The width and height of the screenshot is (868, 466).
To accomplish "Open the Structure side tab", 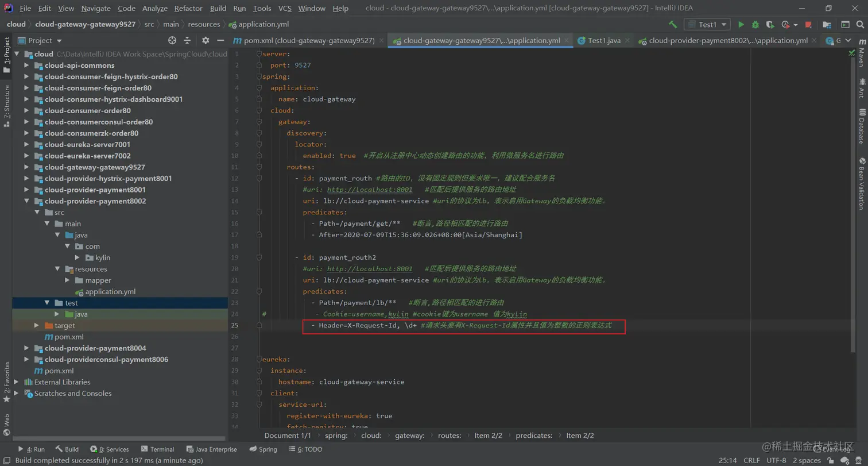I will point(6,106).
